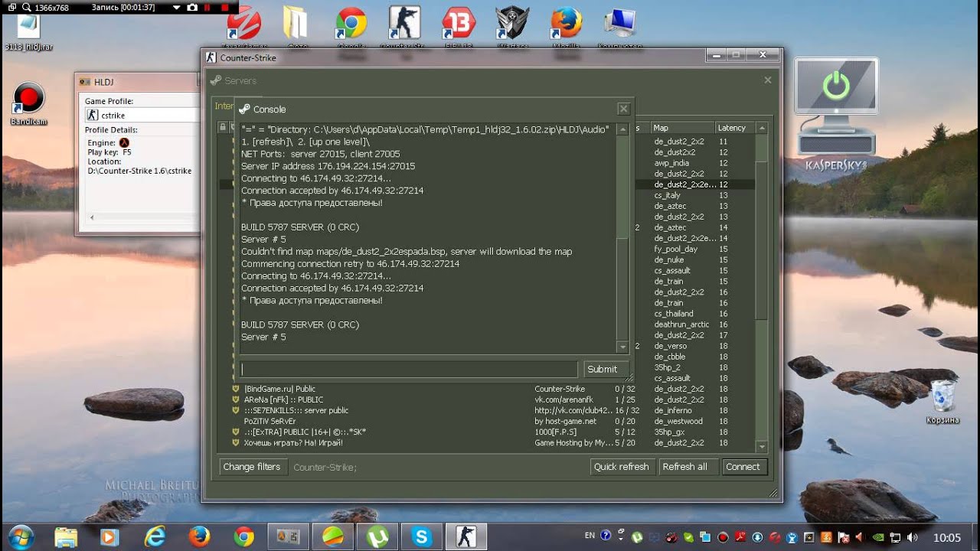Image resolution: width=980 pixels, height=551 pixels.
Task: Open Counter-Strike desktop shortcut
Action: [x=405, y=27]
